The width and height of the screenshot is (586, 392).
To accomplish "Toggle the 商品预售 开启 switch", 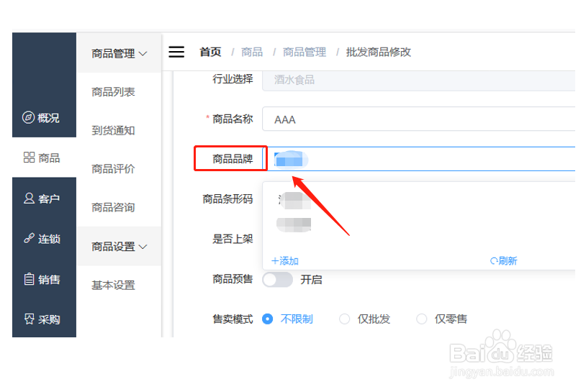I will [277, 280].
